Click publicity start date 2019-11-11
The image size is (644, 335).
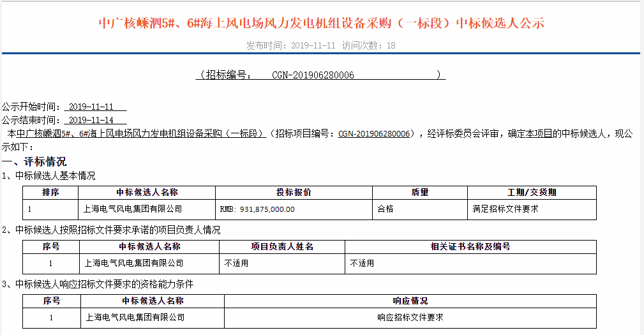[91, 107]
